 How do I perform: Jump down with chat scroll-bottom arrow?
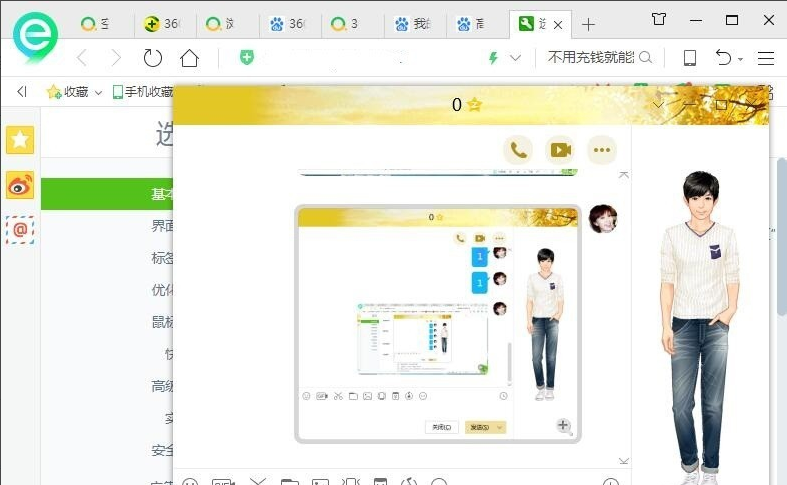tap(623, 461)
